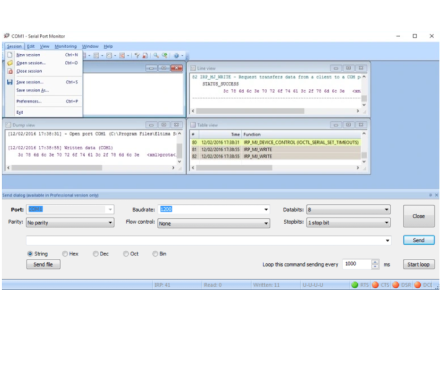Click the orange grid icon in toolbar

click(122, 55)
